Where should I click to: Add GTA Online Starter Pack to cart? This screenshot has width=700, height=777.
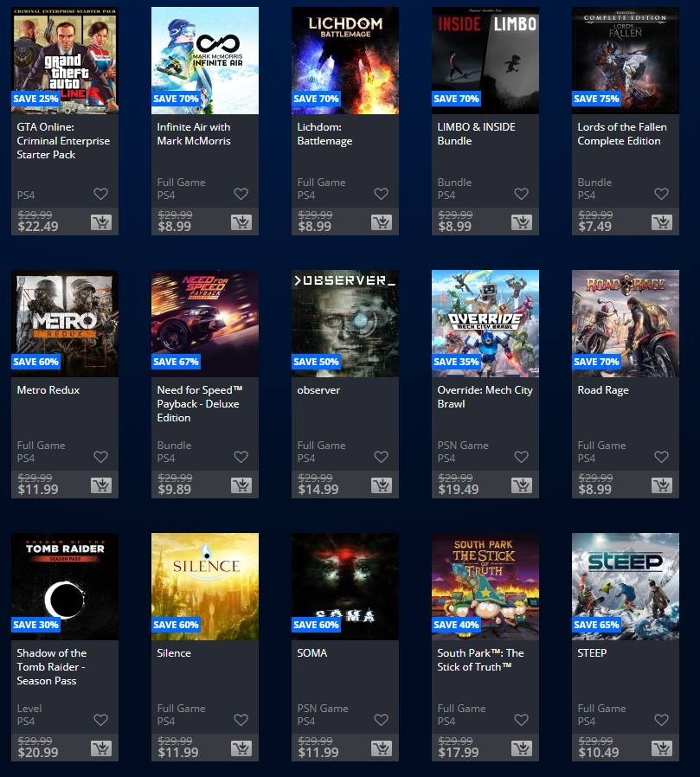(x=101, y=222)
